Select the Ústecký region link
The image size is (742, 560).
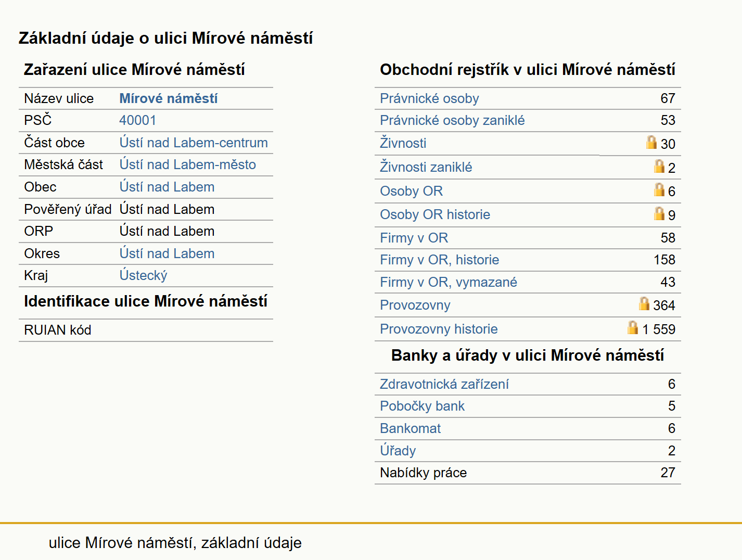pyautogui.click(x=143, y=275)
